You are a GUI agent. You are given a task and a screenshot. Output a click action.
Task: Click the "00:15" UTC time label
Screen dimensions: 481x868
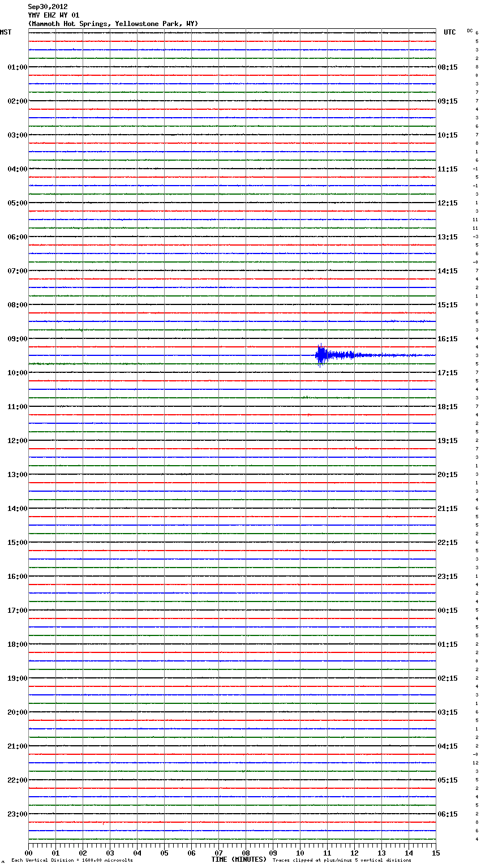click(448, 611)
